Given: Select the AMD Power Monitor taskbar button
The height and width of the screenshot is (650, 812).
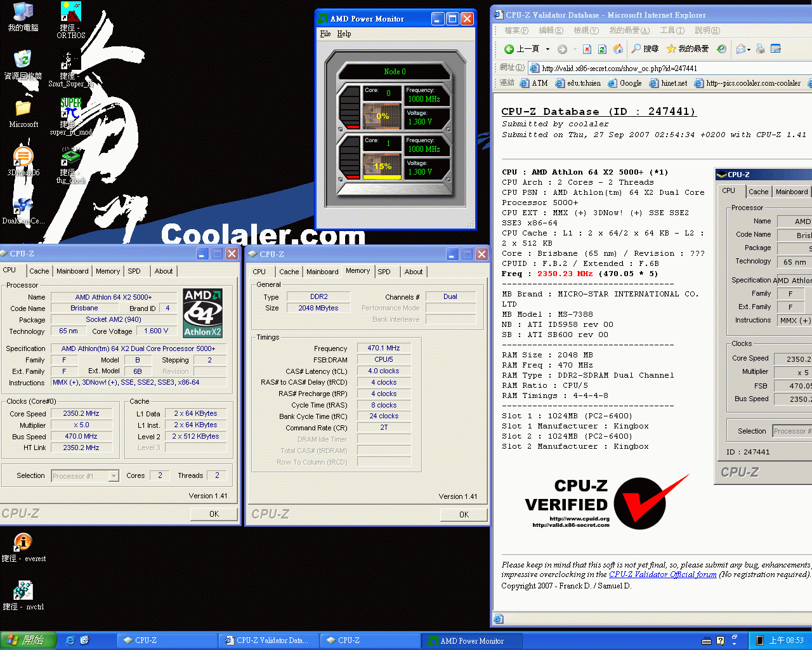Looking at the screenshot, I should pyautogui.click(x=473, y=640).
